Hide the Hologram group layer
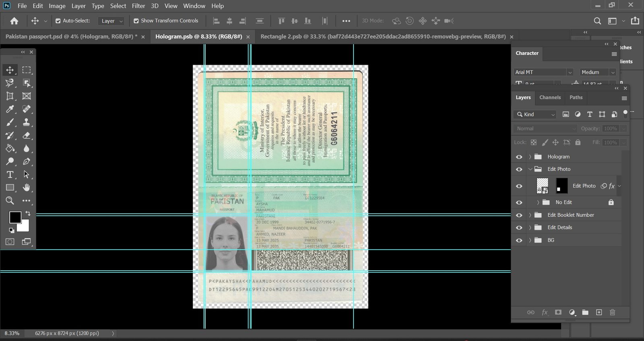This screenshot has height=341, width=644. click(x=519, y=157)
